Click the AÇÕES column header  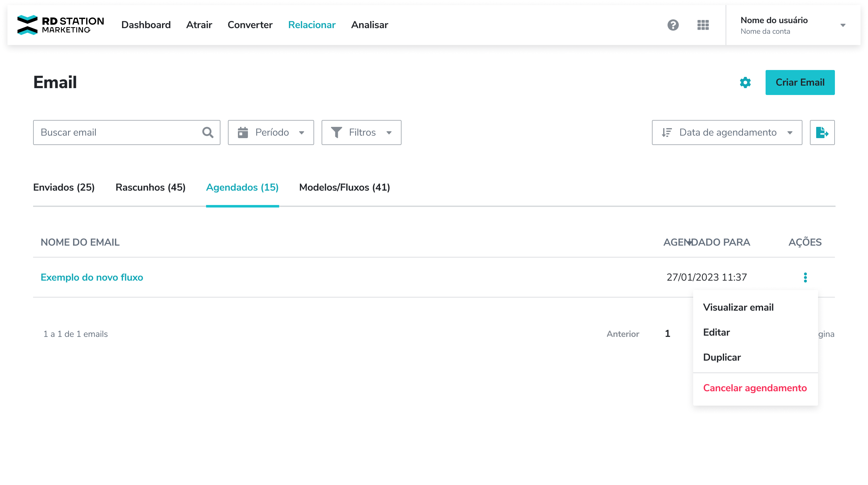(x=805, y=242)
